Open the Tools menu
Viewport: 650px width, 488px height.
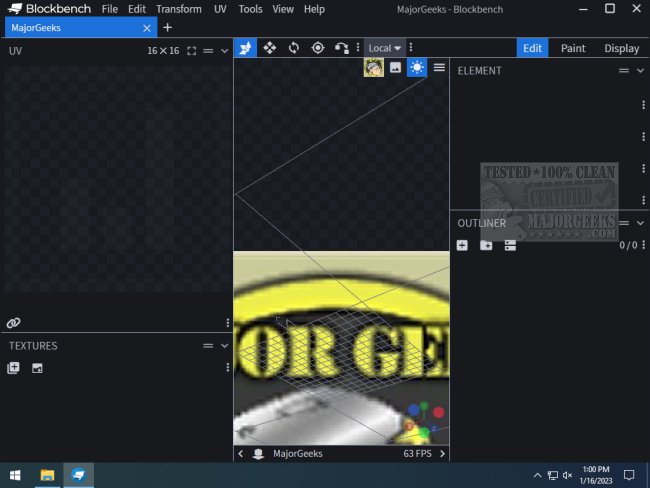point(250,9)
